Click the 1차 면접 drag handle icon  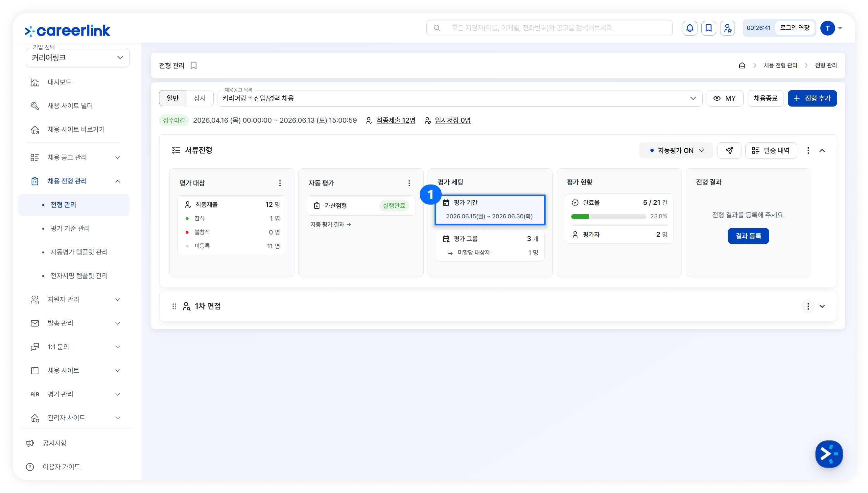[174, 306]
